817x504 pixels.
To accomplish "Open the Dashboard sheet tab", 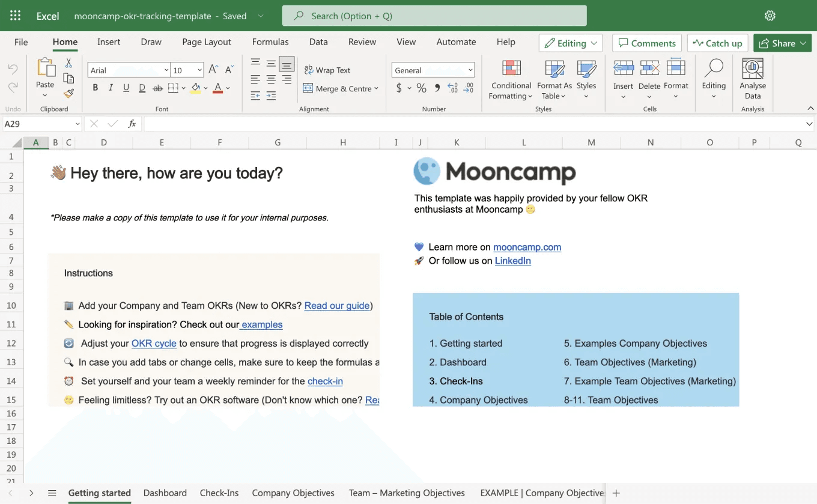I will point(165,493).
